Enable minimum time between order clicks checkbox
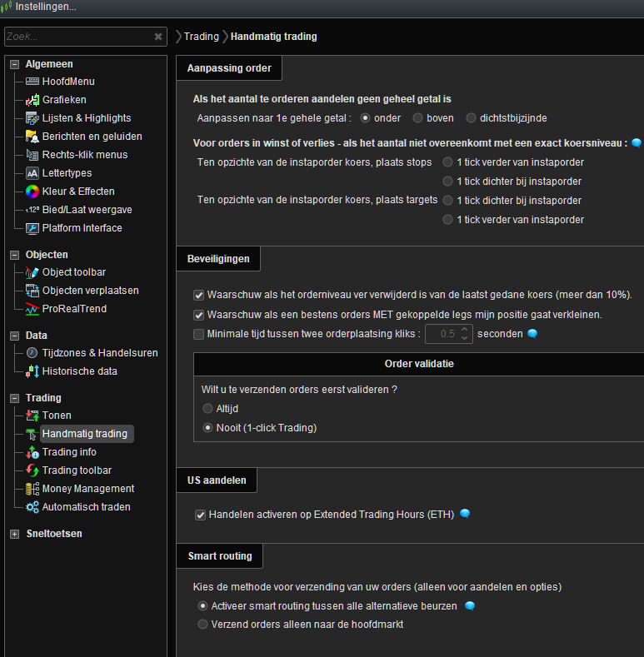Screen dimensions: 644x657 [x=198, y=334]
